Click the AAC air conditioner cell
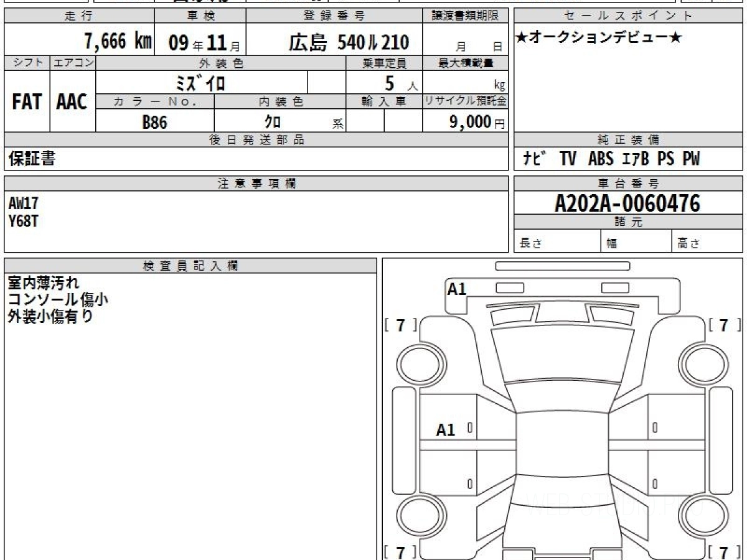 tap(72, 103)
